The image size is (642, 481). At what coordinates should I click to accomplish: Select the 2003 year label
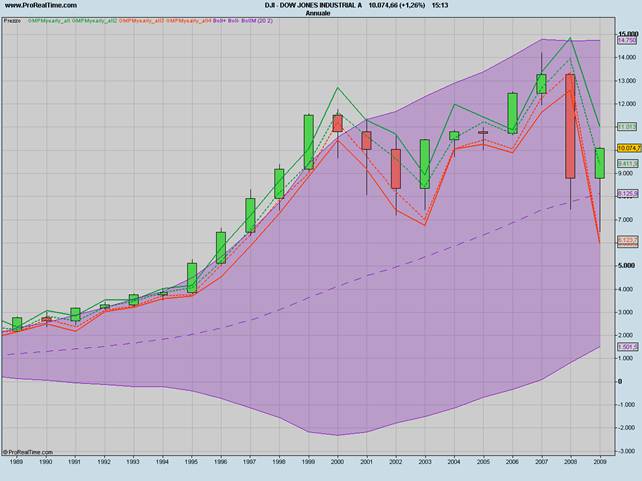pyautogui.click(x=425, y=462)
